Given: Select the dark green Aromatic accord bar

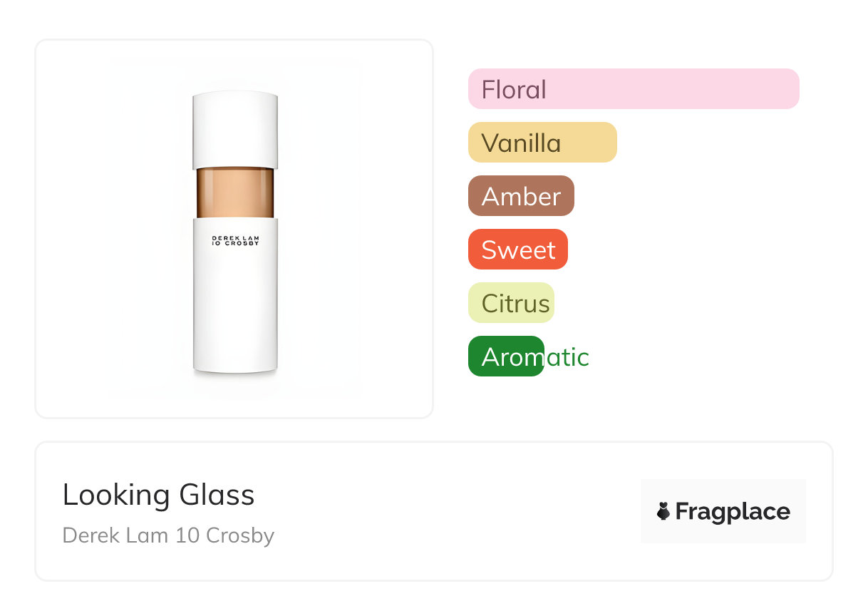Looking at the screenshot, I should click(506, 356).
